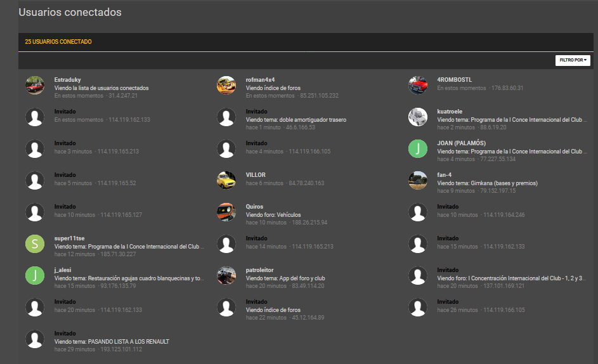
Task: Open super11tse's Programa de la I Conce topic
Action: 146,247
